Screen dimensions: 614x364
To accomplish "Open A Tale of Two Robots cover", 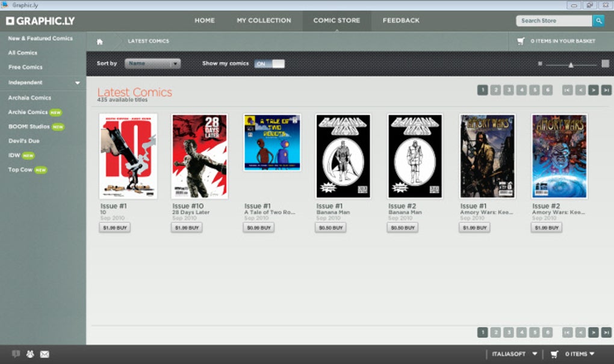I will pyautogui.click(x=272, y=143).
